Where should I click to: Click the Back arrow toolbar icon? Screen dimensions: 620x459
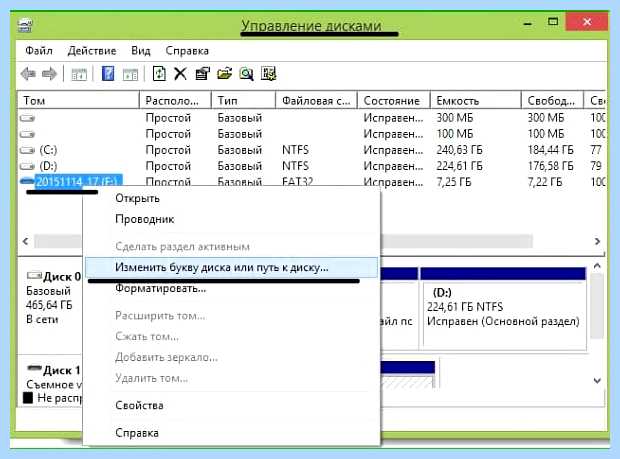click(28, 74)
